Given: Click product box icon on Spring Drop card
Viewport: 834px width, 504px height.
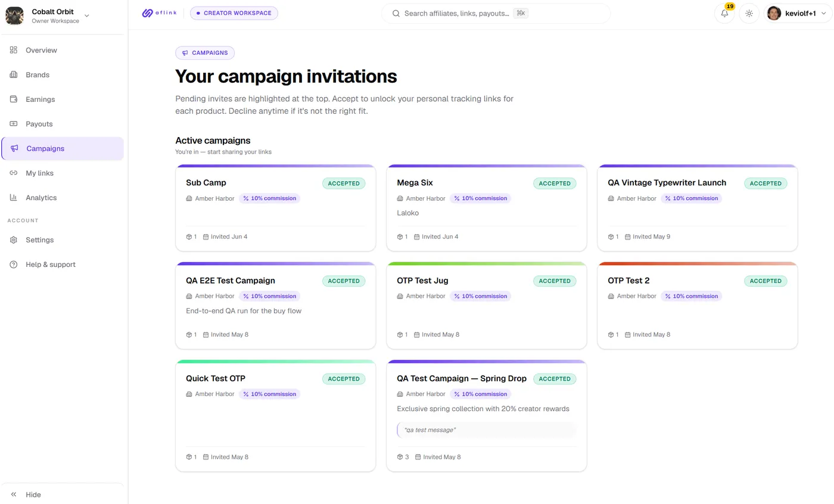Looking at the screenshot, I should [400, 457].
